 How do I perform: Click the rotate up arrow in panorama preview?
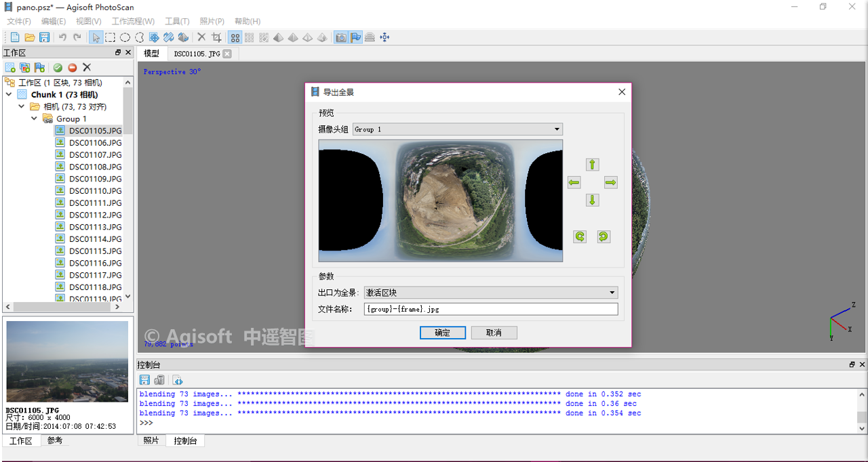coord(592,165)
